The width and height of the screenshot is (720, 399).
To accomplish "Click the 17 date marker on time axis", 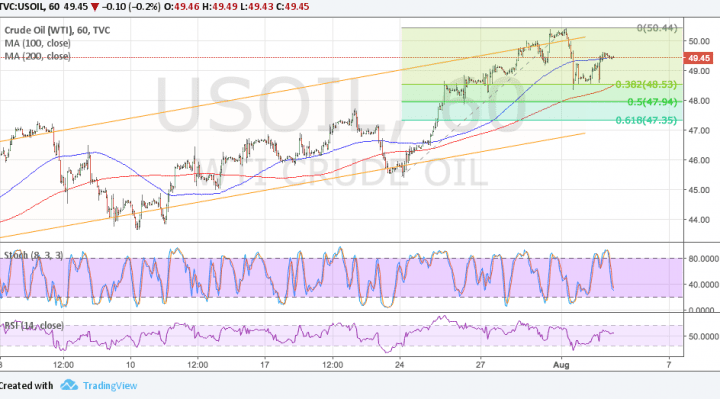I will click(x=264, y=365).
